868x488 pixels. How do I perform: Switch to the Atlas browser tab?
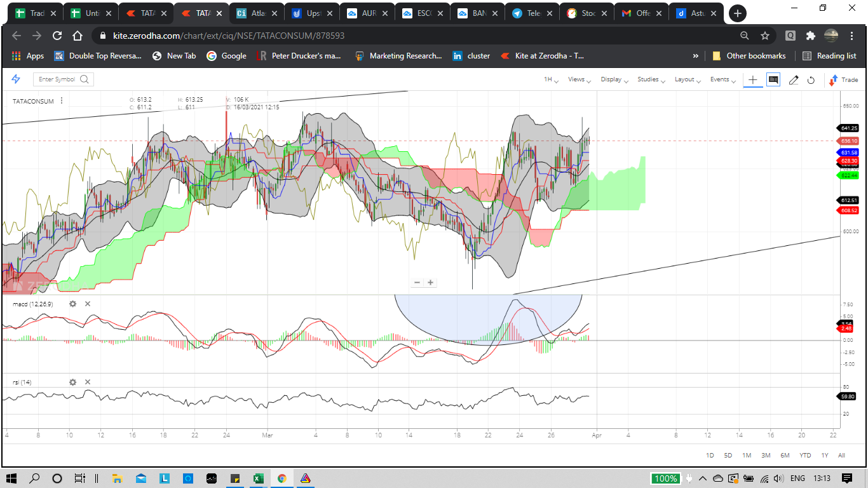[x=255, y=13]
